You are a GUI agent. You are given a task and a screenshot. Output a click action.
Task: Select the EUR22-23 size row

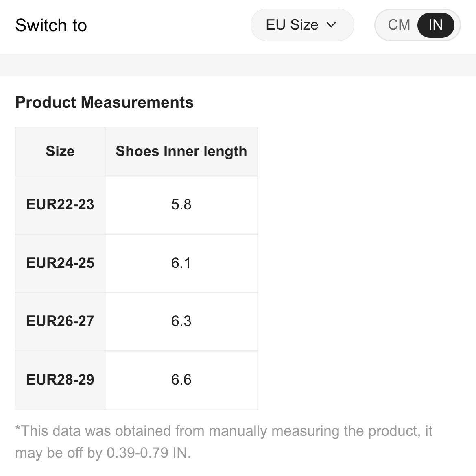[60, 204]
